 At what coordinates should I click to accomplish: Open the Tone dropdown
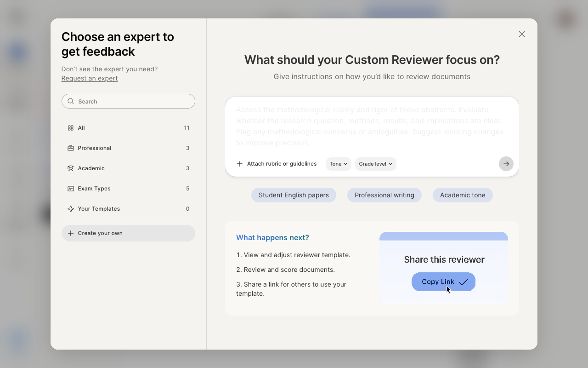pyautogui.click(x=339, y=164)
